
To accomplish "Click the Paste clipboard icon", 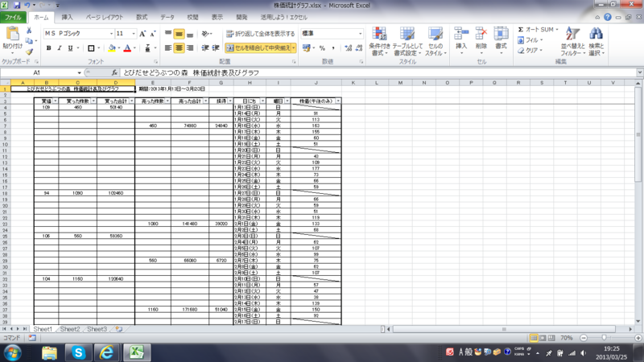I will coord(12,34).
